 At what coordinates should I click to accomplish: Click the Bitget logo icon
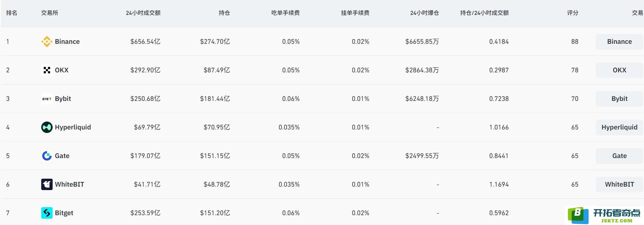pos(47,213)
